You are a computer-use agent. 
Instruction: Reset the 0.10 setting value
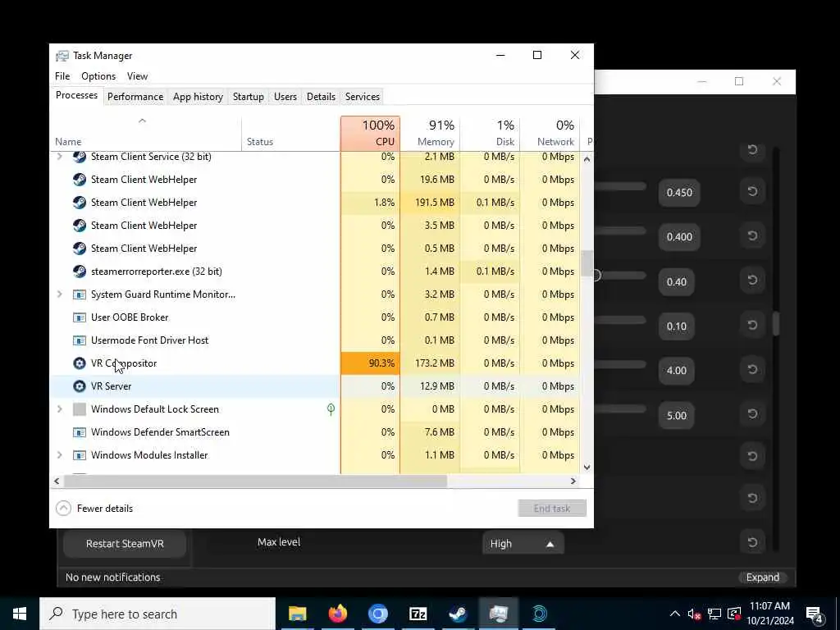pos(752,326)
